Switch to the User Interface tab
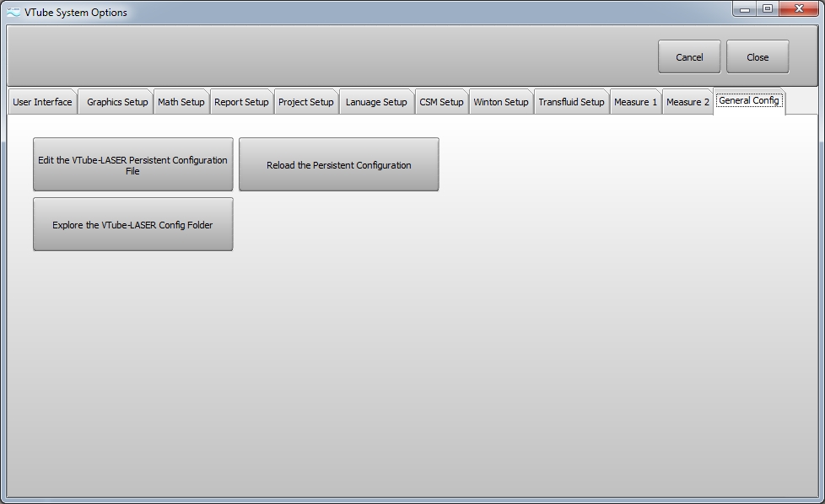This screenshot has height=504, width=825. (42, 102)
